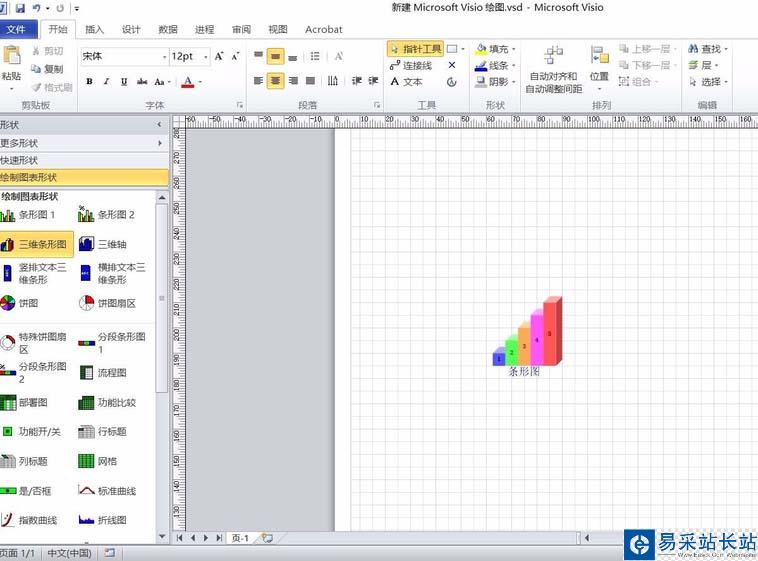
Task: Switch to the 数据 ribbon tab
Action: tap(168, 30)
